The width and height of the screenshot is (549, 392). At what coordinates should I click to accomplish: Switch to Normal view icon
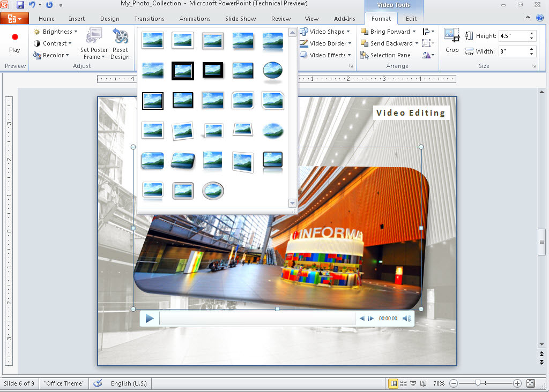click(x=394, y=383)
